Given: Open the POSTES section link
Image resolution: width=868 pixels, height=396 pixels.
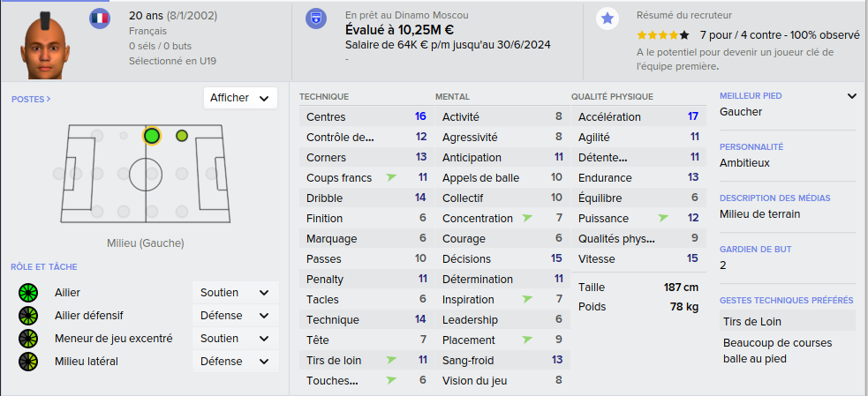Looking at the screenshot, I should pos(31,100).
